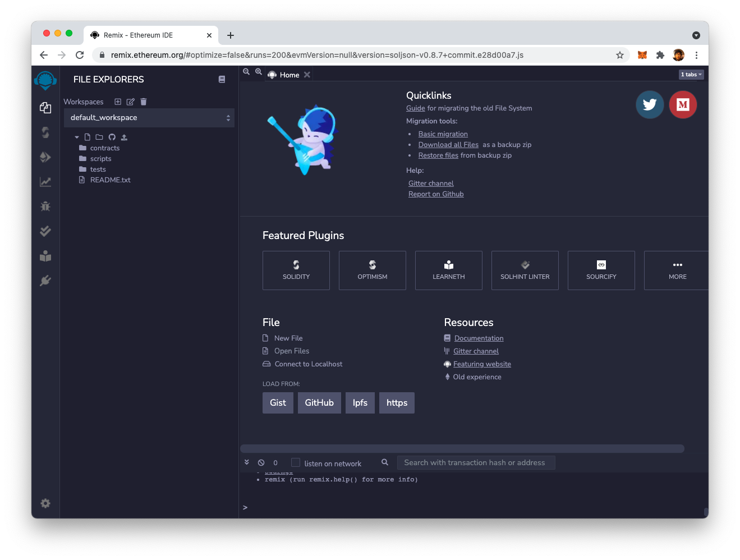Open Documentation resource link
This screenshot has height=560, width=740.
[479, 338]
